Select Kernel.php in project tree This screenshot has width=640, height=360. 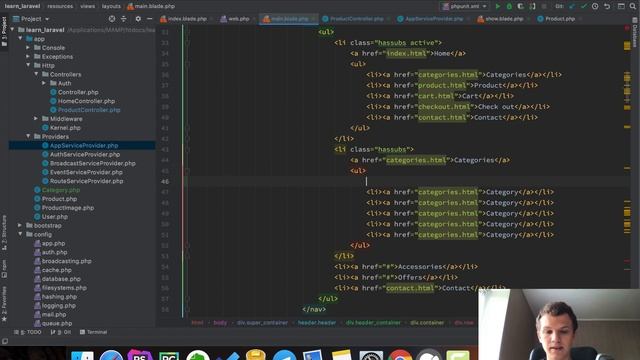pos(65,127)
